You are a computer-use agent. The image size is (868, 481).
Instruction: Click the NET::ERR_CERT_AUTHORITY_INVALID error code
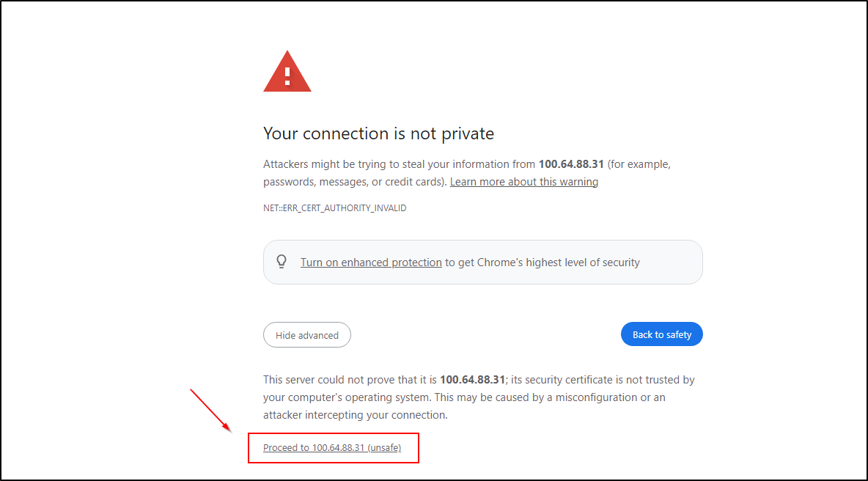pos(334,208)
